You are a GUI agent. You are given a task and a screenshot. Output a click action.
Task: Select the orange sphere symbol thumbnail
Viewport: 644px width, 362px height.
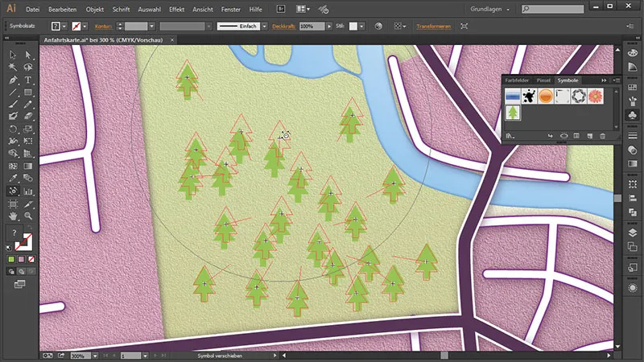tap(546, 96)
